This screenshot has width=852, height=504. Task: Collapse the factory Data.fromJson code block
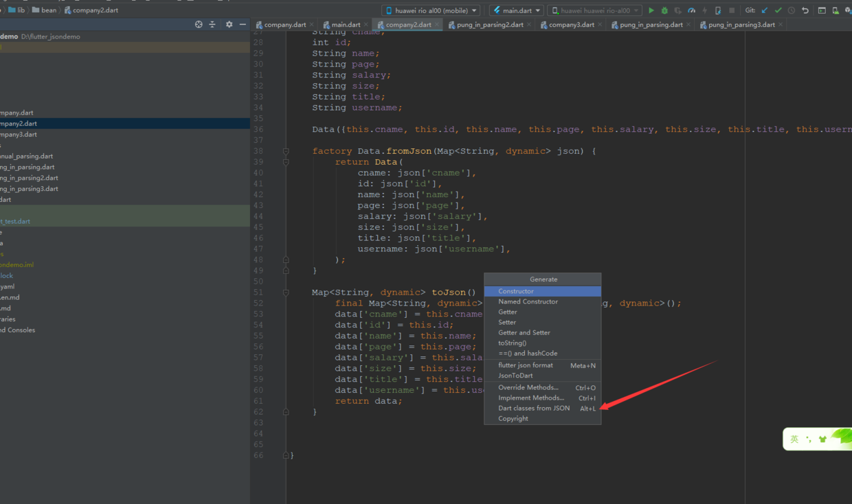(286, 151)
